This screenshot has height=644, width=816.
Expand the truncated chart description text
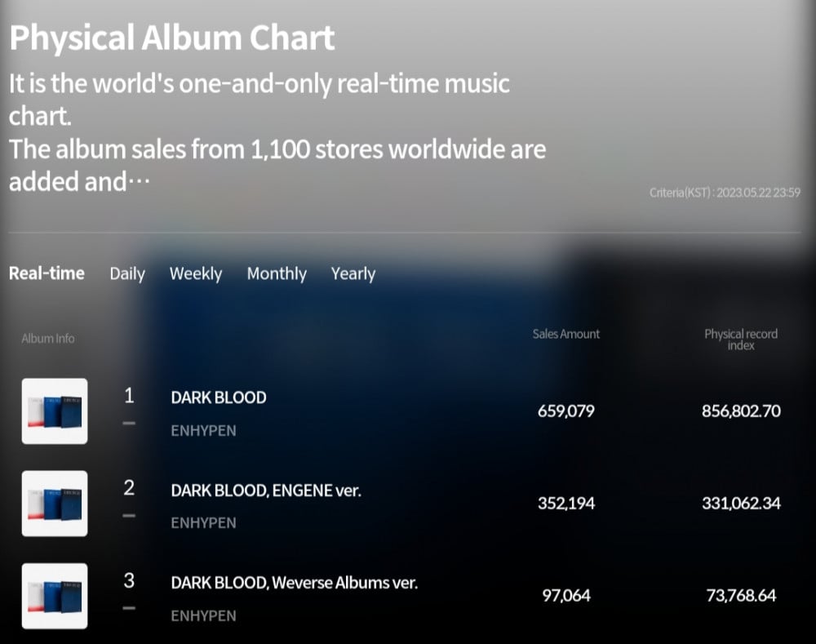(139, 182)
